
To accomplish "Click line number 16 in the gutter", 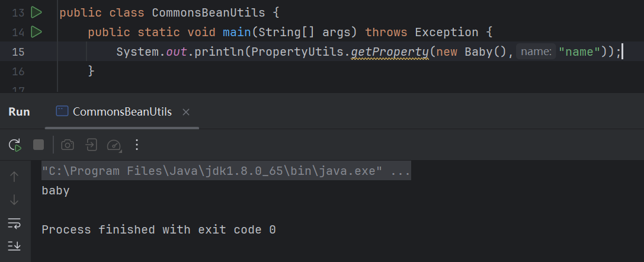I will pyautogui.click(x=18, y=71).
